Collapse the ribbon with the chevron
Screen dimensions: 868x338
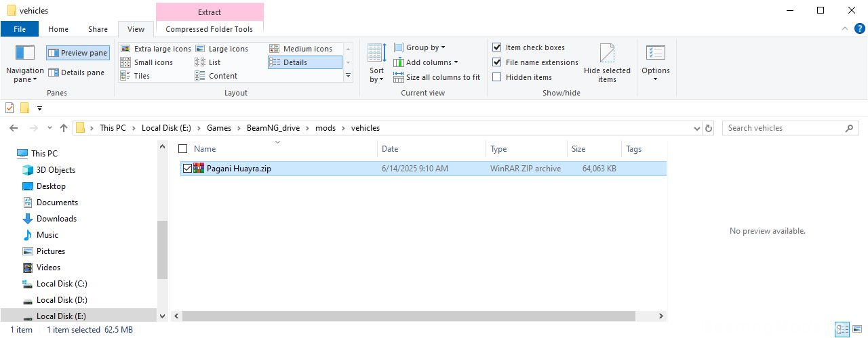844,28
